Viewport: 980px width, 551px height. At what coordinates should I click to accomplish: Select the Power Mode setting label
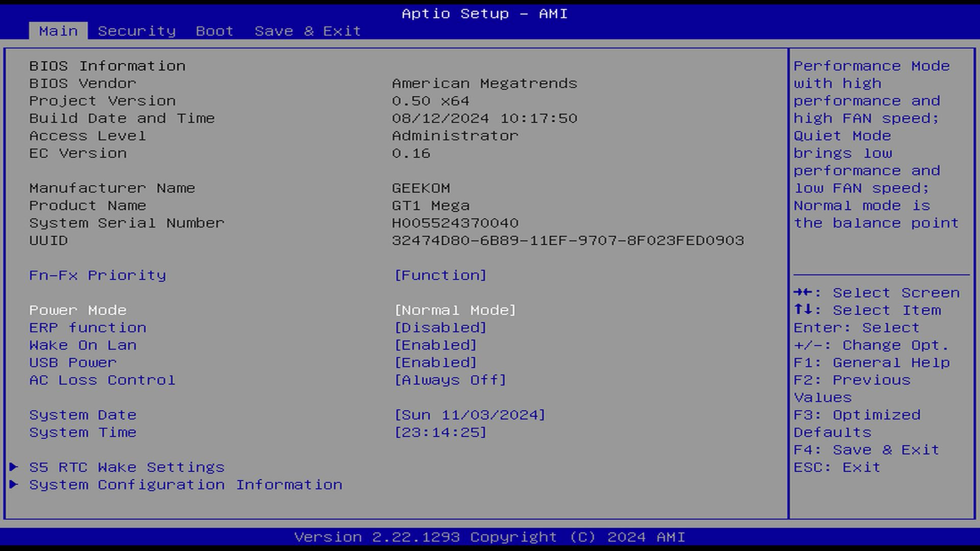78,310
